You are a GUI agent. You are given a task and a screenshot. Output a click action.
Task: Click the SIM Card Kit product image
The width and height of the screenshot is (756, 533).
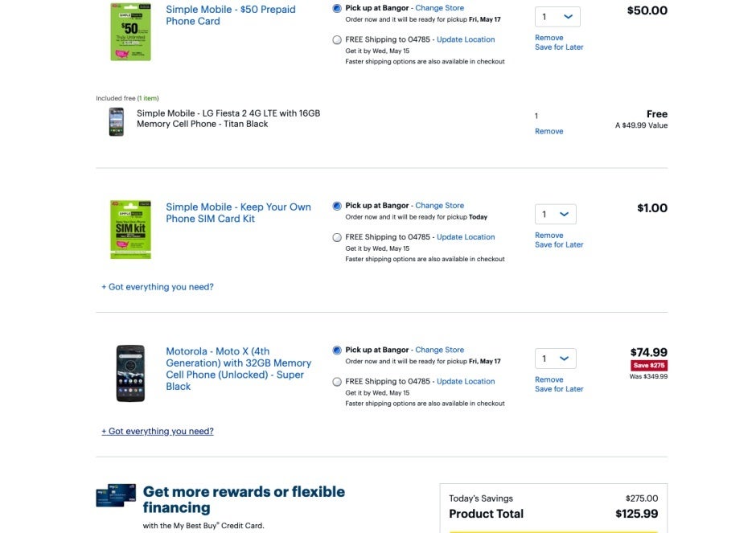pos(130,229)
